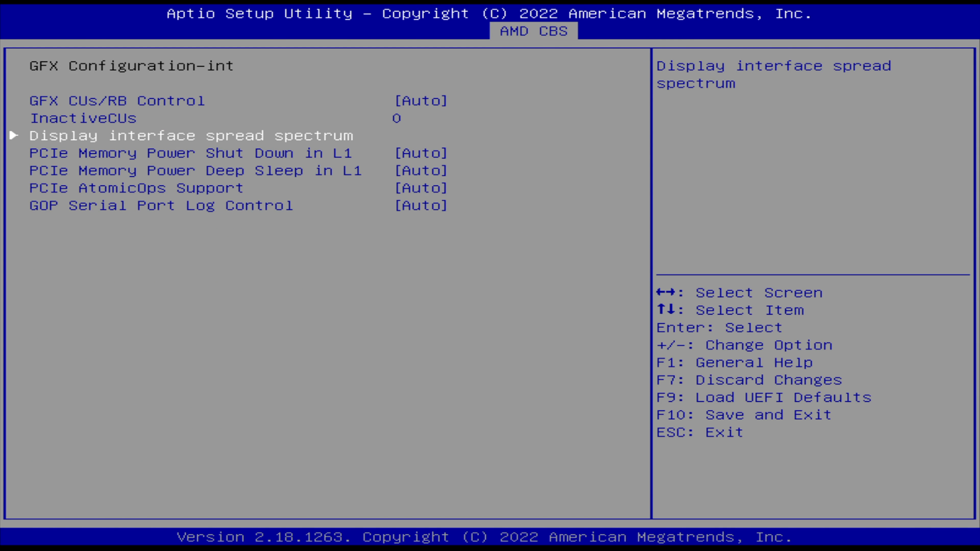The width and height of the screenshot is (980, 551).
Task: Select the AMD CBS tab
Action: coord(533,31)
